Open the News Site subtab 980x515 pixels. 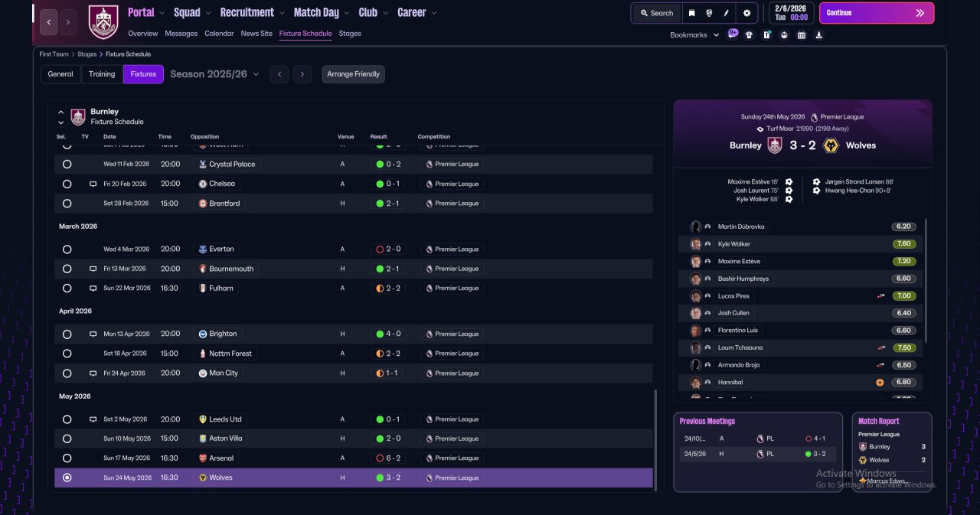256,34
